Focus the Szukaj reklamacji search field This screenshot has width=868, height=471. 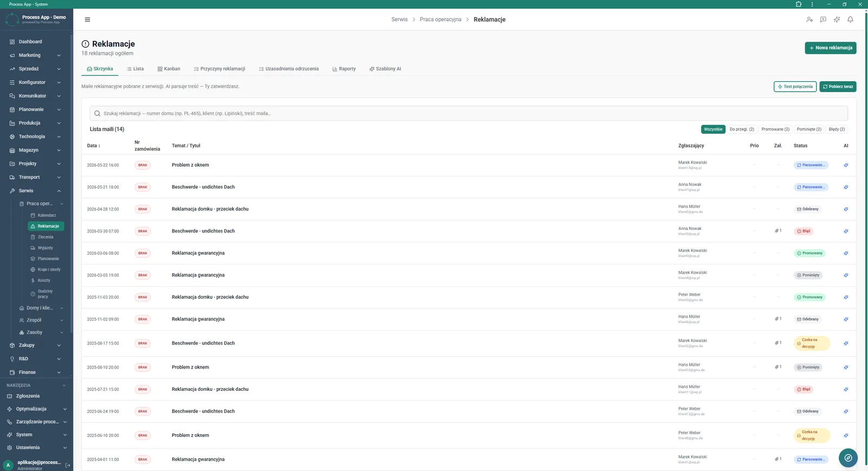469,113
